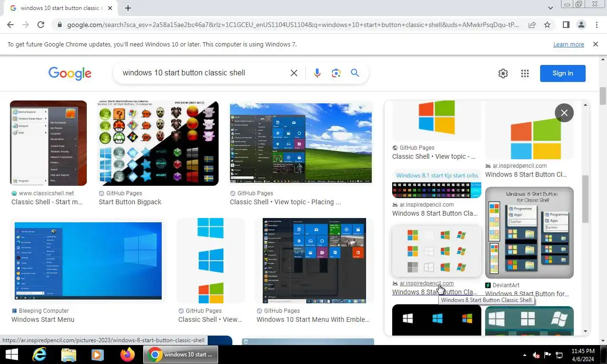Open the DeviantArt source link
The image size is (607, 364).
[x=506, y=285]
